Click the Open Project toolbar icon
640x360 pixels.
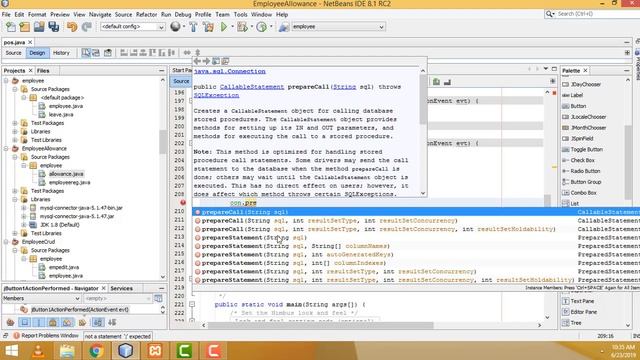pyautogui.click(x=39, y=27)
